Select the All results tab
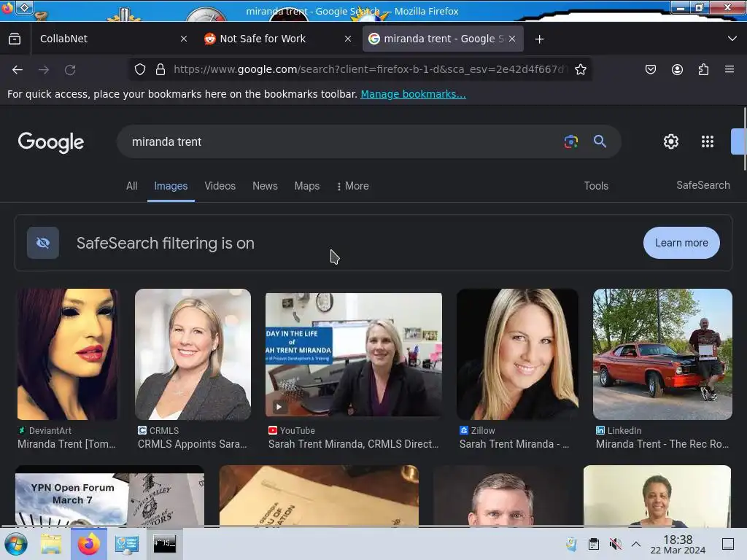 tap(132, 186)
